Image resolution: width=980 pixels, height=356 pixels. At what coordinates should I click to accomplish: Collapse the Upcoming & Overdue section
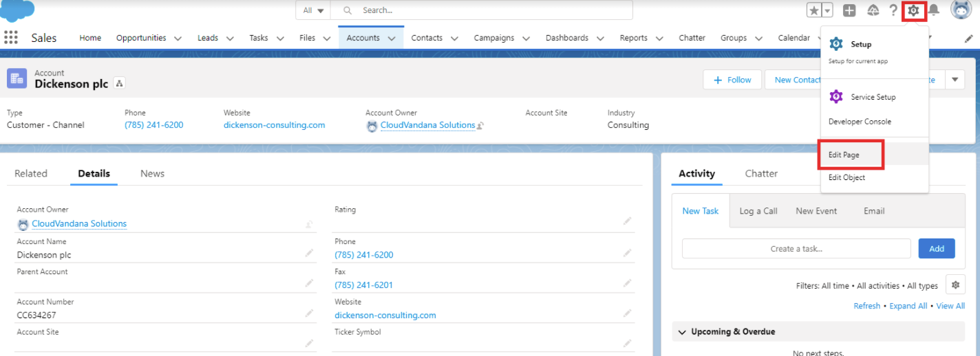682,332
